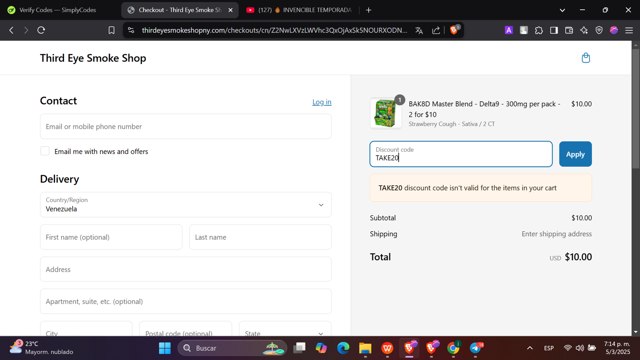Open Copilot from taskbar
The width and height of the screenshot is (640, 360).
point(321,348)
